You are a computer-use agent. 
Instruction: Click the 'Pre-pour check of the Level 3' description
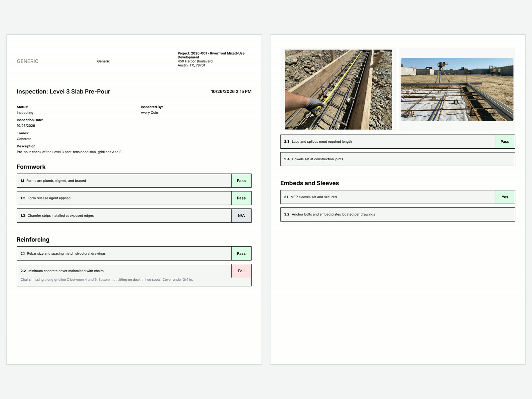[69, 152]
